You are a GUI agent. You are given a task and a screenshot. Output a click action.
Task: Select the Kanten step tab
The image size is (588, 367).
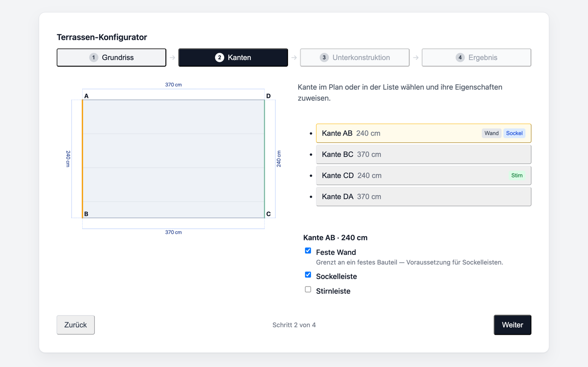[x=233, y=57]
